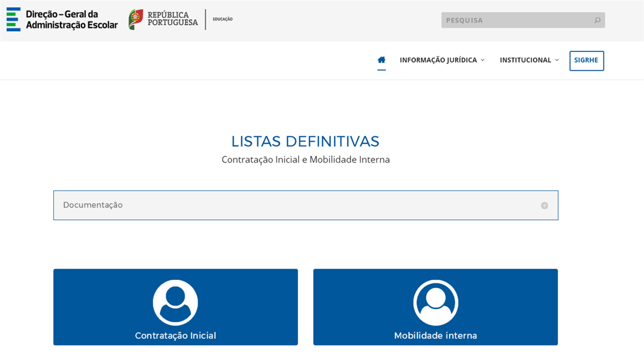Open the Institucional dropdown menu
This screenshot has width=644, height=362.
[529, 60]
